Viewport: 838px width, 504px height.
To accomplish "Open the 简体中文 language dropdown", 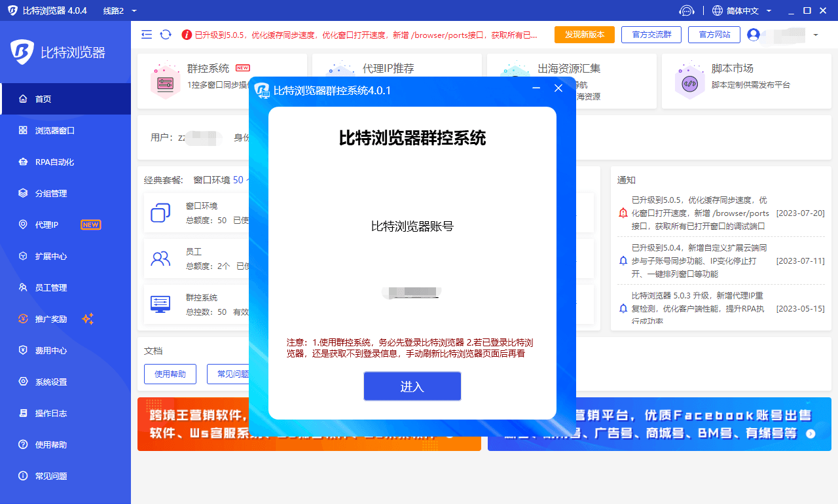I will coord(742,10).
